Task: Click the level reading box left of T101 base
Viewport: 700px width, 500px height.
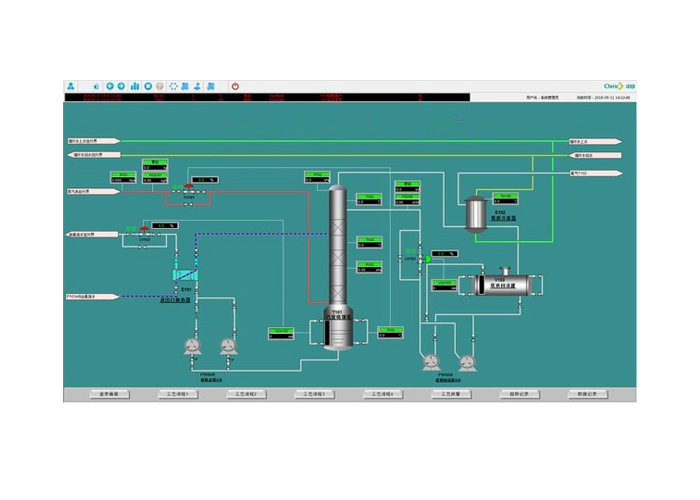Action: click(281, 333)
